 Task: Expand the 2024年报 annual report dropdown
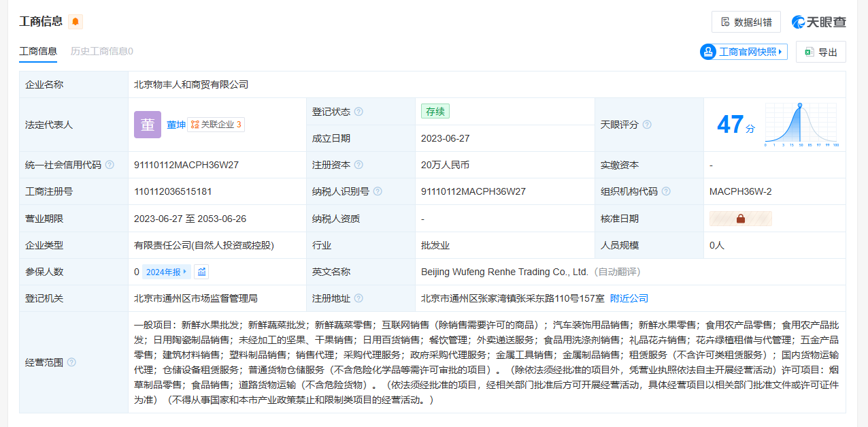click(167, 272)
